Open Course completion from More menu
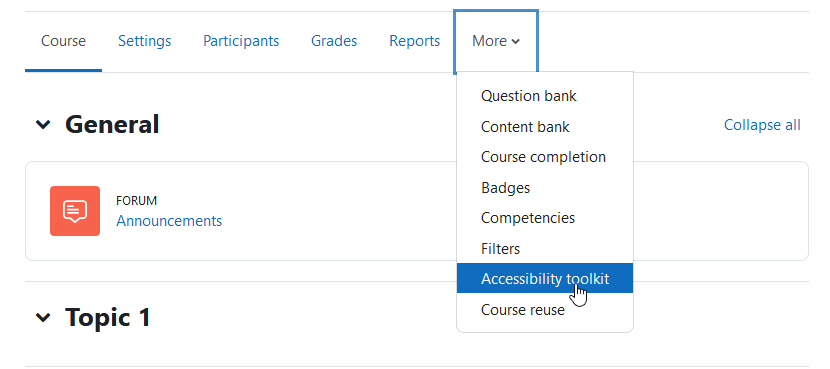This screenshot has height=369, width=830. click(545, 157)
